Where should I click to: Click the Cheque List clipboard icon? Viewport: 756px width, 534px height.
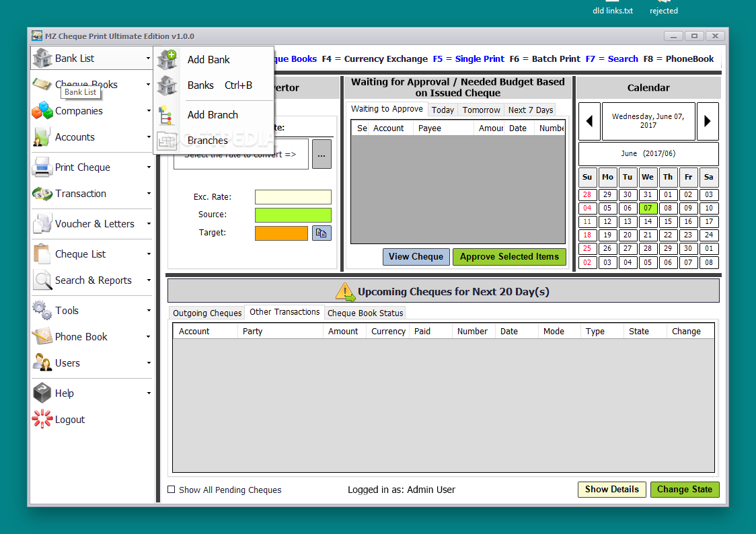(x=42, y=254)
